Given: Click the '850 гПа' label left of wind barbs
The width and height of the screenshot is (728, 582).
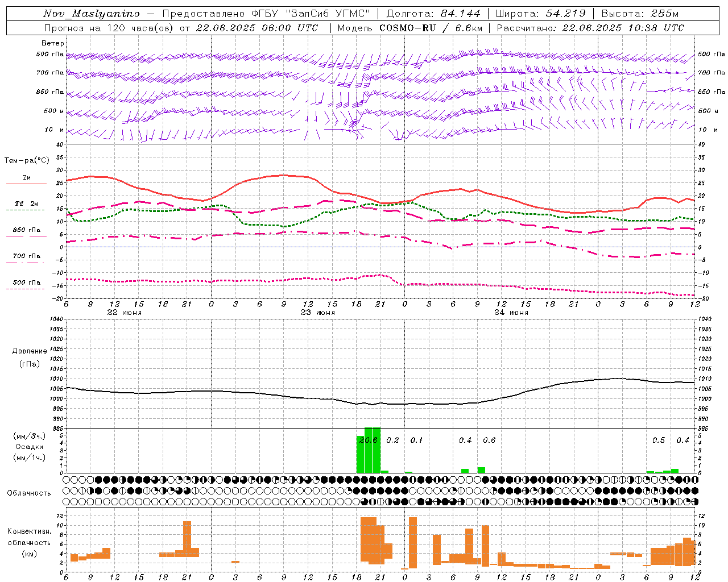Looking at the screenshot, I should point(50,92).
